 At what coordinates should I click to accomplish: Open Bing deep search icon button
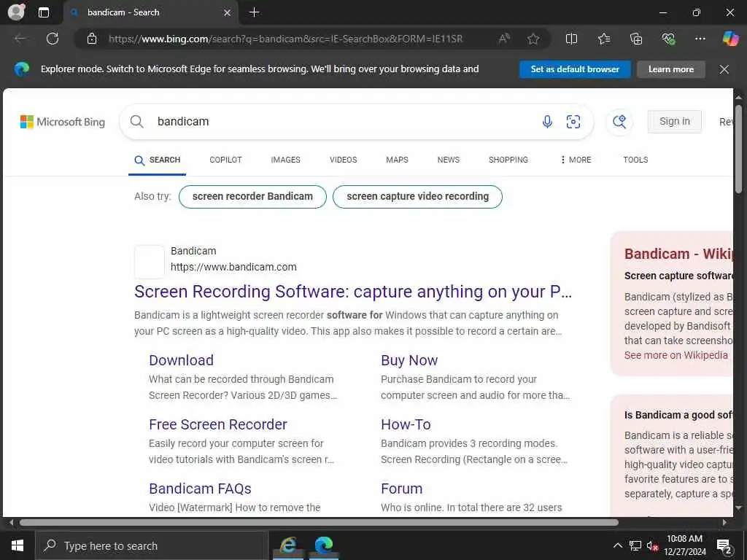619,122
